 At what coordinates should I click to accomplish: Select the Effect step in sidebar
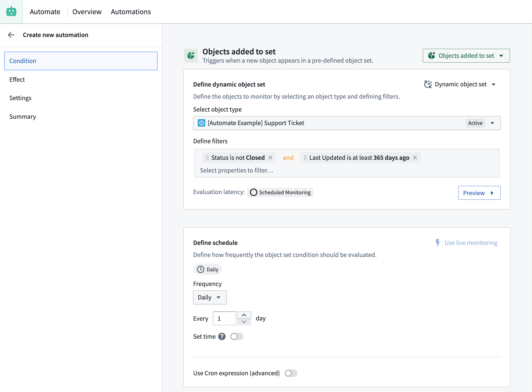[x=17, y=79]
